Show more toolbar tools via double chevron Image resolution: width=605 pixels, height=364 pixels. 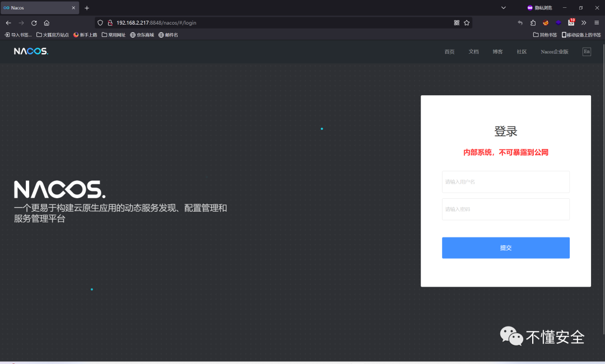[584, 23]
